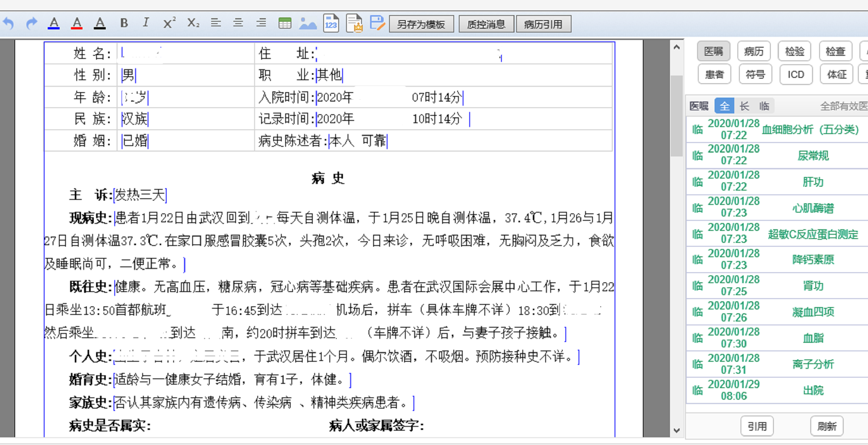
Task: Select the 血细胞分析（五分类）order row
Action: [x=777, y=129]
